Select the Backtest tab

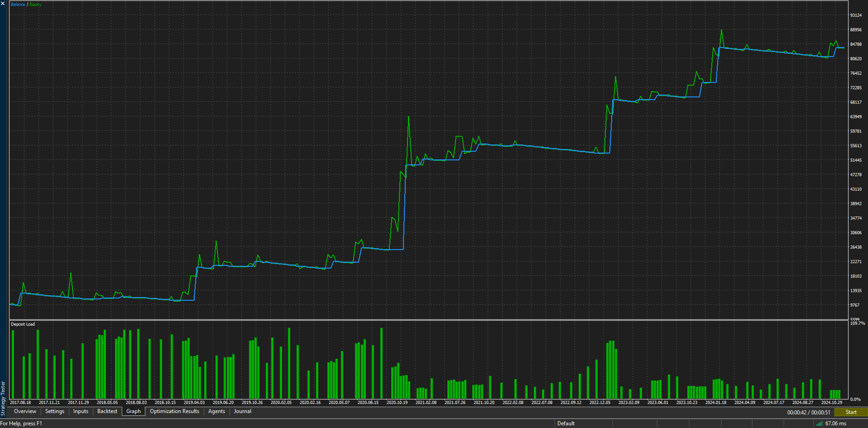pos(107,411)
